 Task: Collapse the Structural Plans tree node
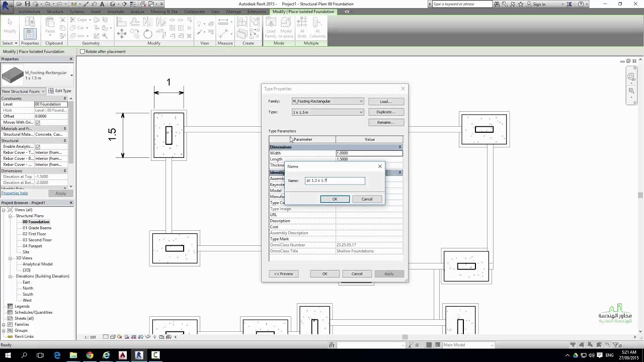(11, 216)
